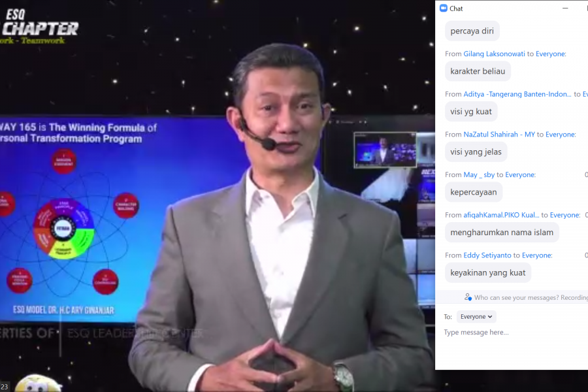
Task: Click the 'visi yg kuat' message bubble
Action: (471, 112)
